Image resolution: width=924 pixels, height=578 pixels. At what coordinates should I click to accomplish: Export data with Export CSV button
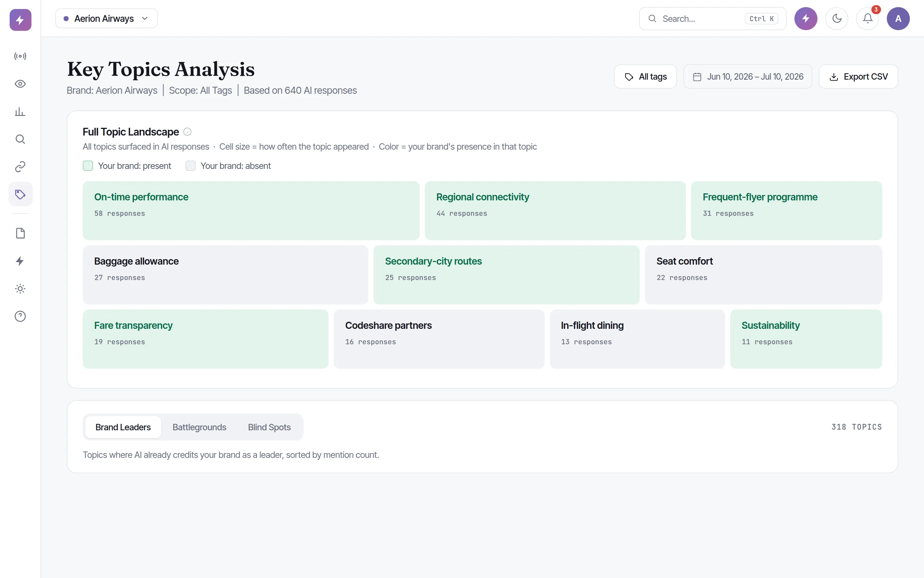[x=858, y=76]
